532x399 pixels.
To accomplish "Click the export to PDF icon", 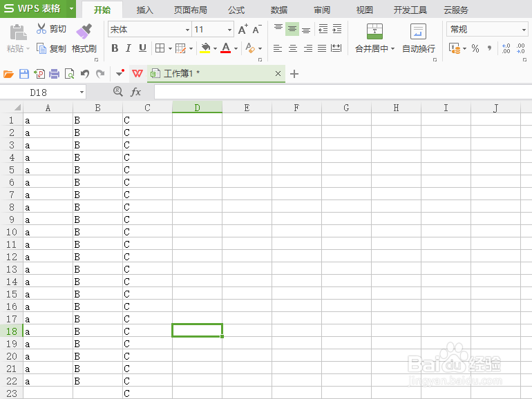I will [39, 74].
